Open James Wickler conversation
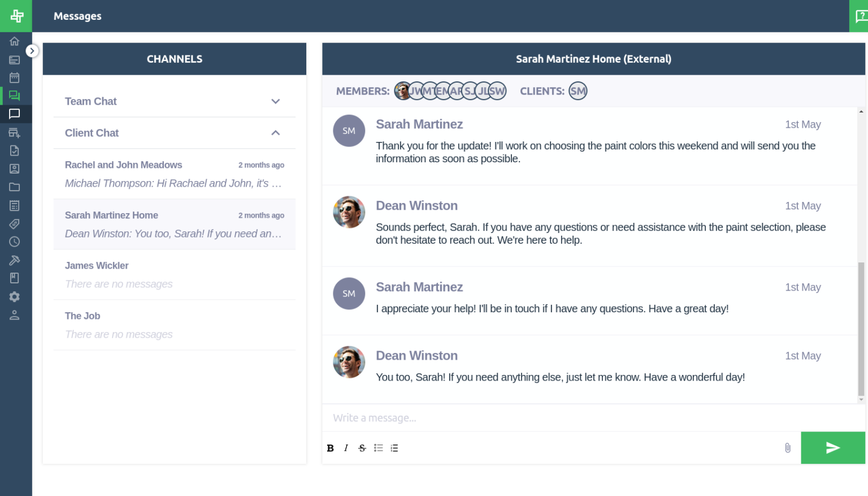Viewport: 868px width, 496px height. pyautogui.click(x=175, y=275)
